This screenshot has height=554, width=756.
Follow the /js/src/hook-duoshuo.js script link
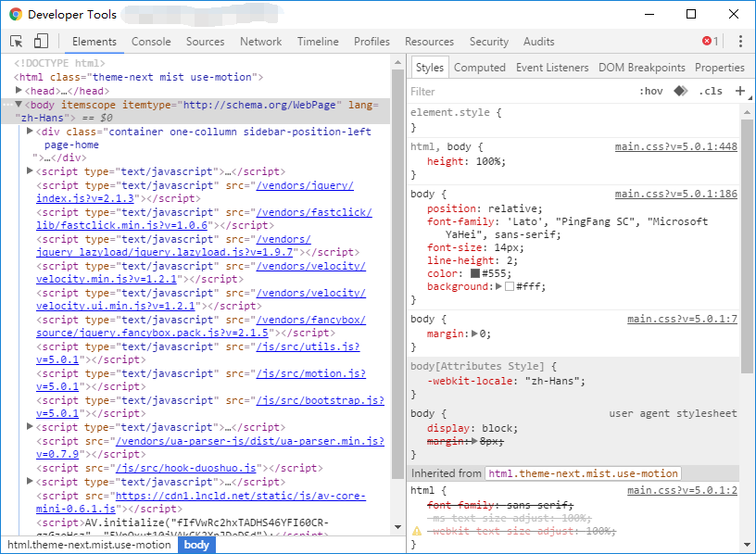pos(185,468)
